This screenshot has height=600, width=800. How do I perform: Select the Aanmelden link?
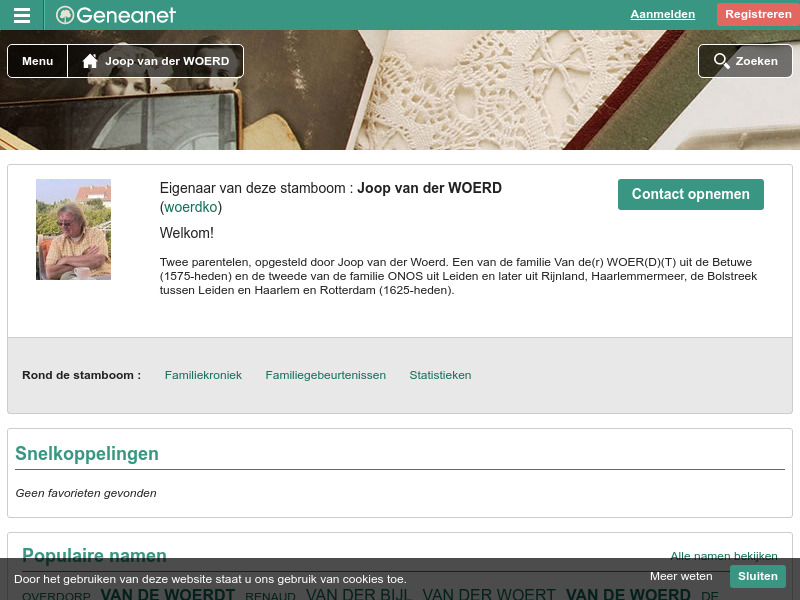[662, 14]
